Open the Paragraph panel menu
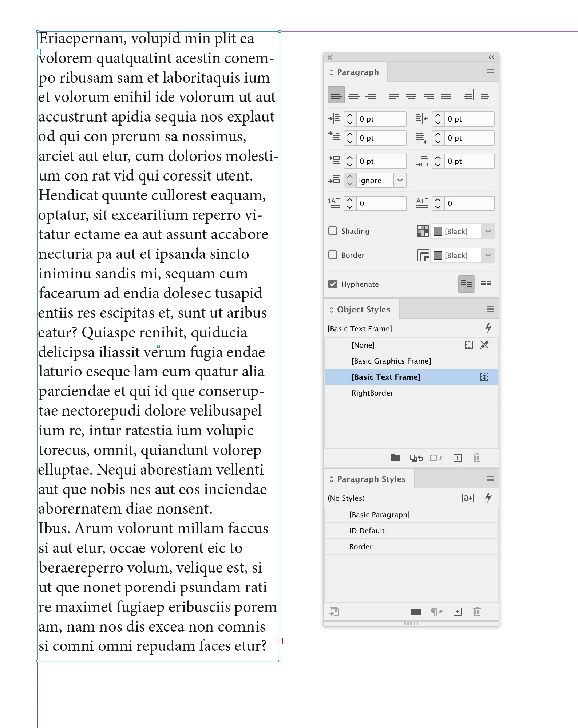Image resolution: width=578 pixels, height=728 pixels. coord(490,72)
